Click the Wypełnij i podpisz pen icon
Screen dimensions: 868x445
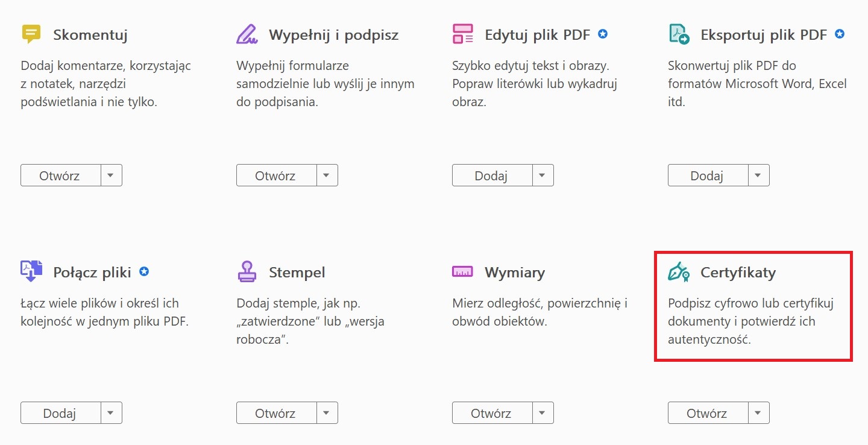[x=247, y=34]
